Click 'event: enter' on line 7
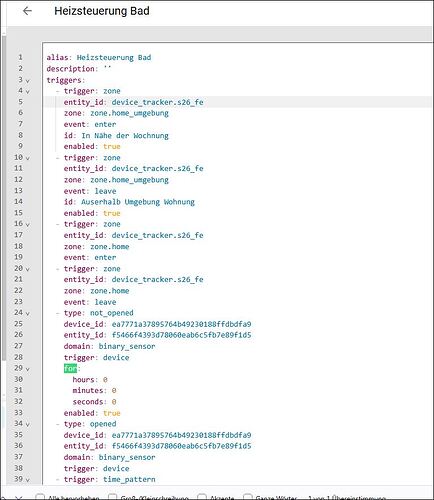 [90, 124]
